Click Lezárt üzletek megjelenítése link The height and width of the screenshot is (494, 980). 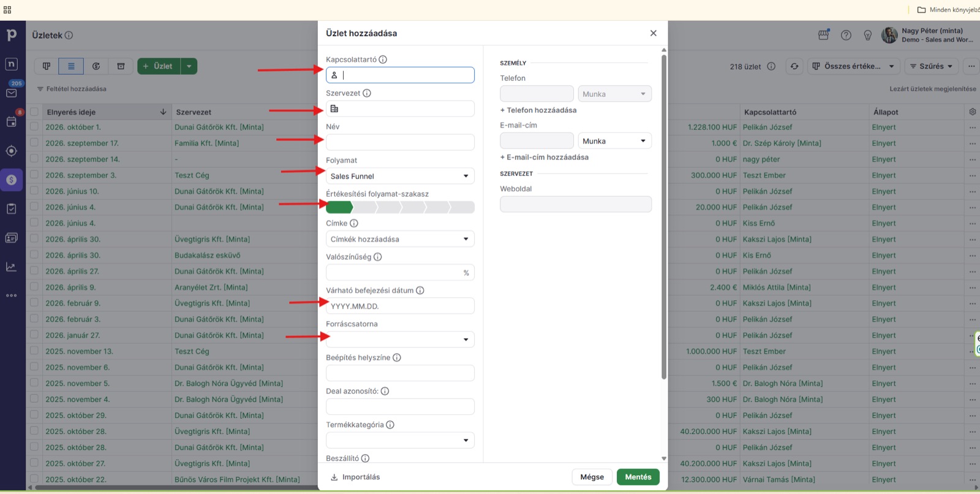(x=933, y=89)
